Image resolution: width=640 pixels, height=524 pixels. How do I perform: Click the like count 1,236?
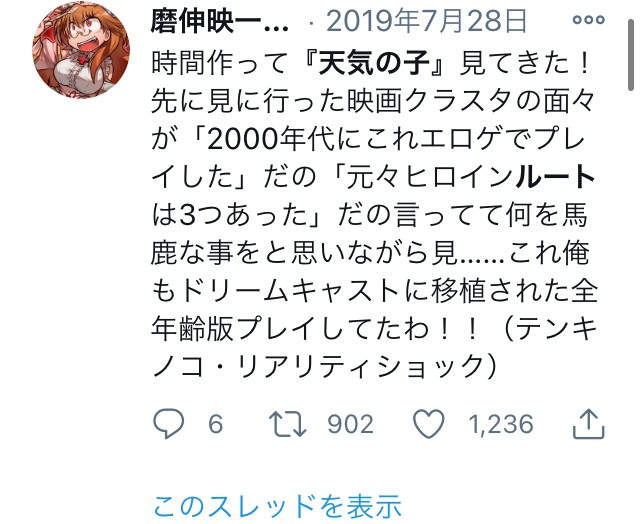coord(501,424)
